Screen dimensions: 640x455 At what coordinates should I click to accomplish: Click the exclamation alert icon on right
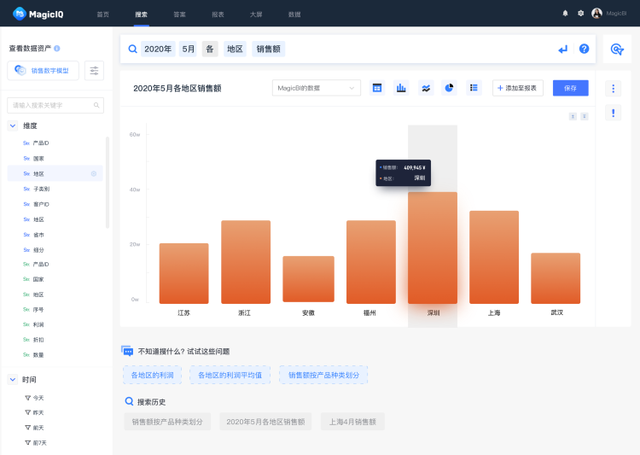pos(613,113)
